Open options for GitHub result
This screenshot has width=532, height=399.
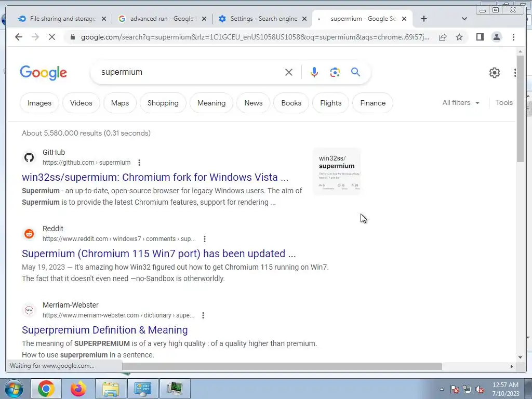[x=139, y=163]
